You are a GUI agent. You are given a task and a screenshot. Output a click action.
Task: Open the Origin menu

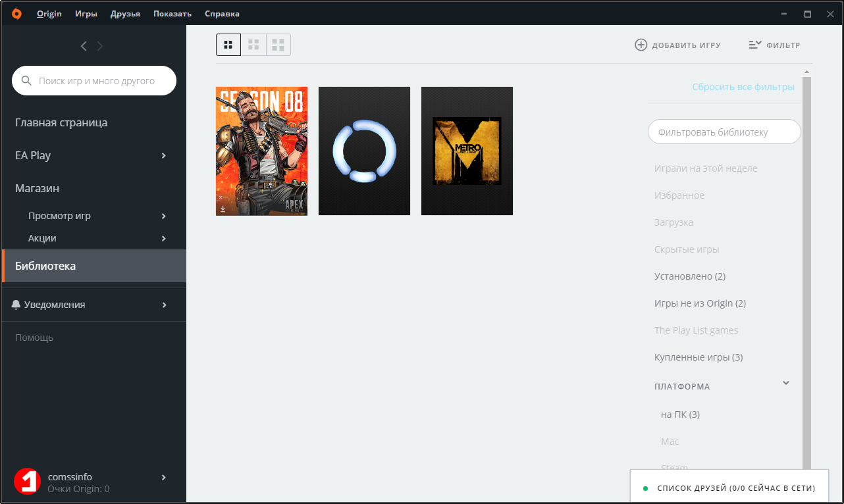click(49, 13)
